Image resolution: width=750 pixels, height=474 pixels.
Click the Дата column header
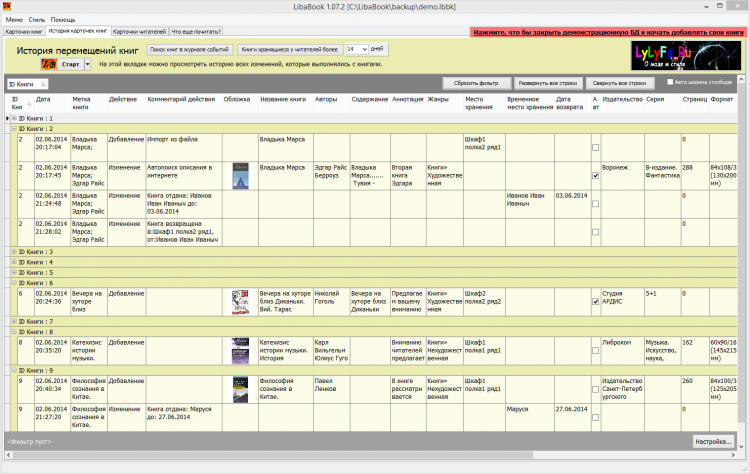[x=52, y=103]
